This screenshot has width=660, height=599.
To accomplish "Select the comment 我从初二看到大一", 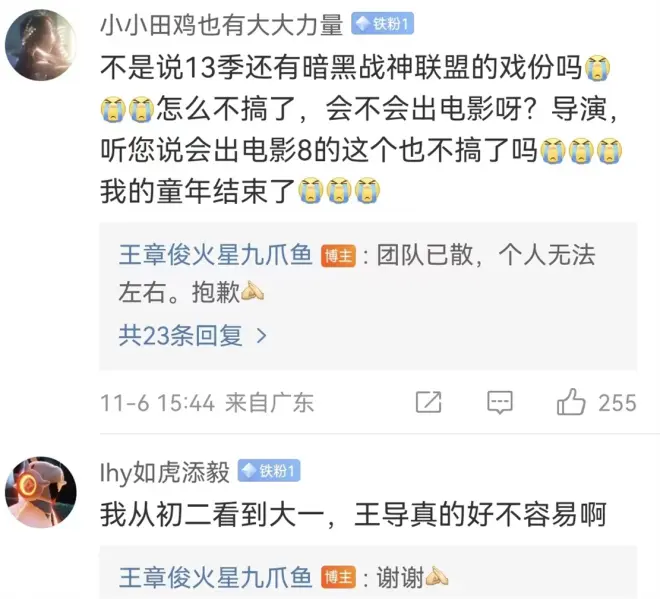I will tap(353, 514).
